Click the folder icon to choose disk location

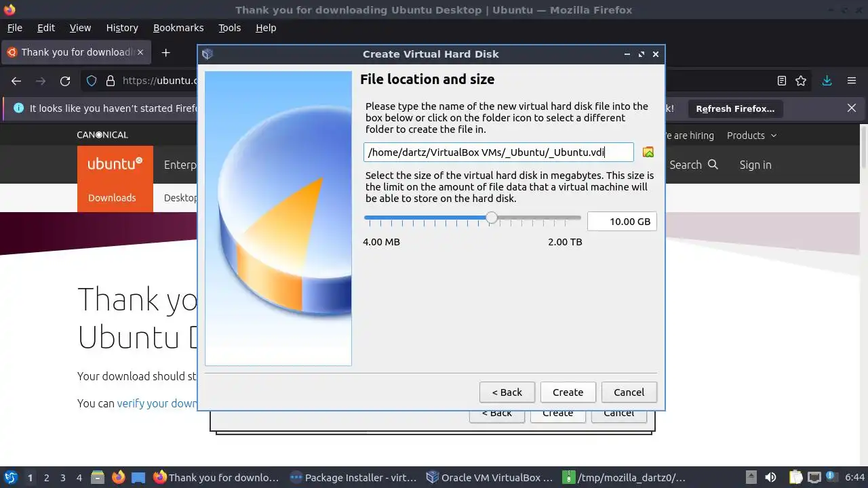648,152
